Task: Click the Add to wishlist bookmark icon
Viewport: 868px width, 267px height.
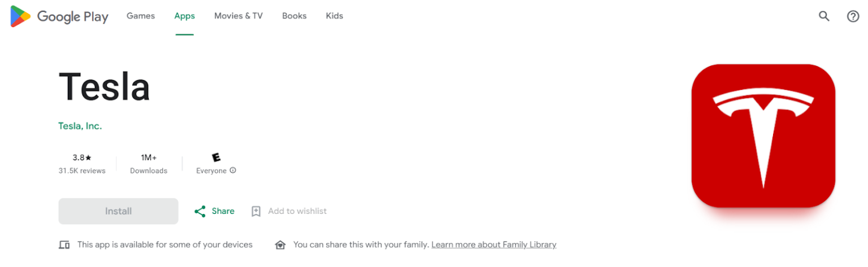Action: pyautogui.click(x=256, y=211)
